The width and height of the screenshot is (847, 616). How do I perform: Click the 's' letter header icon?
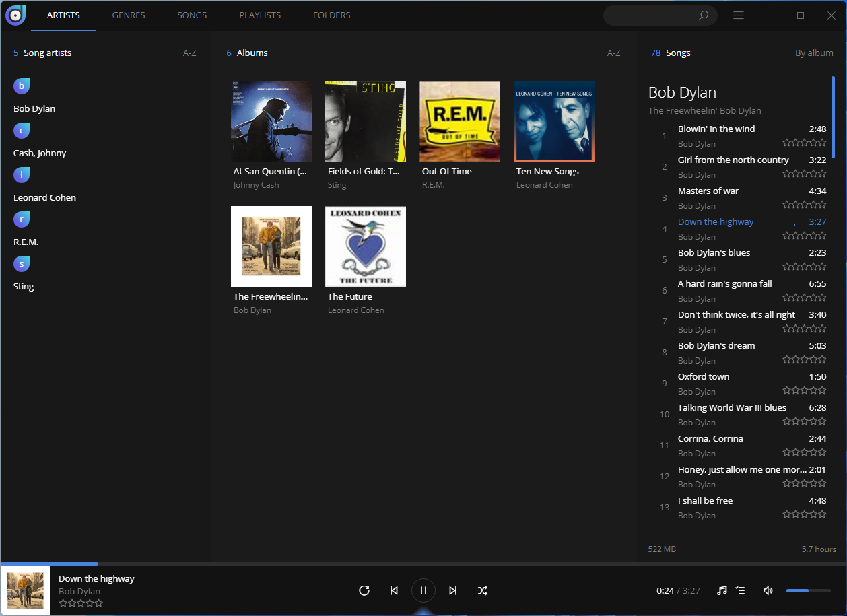[x=22, y=264]
